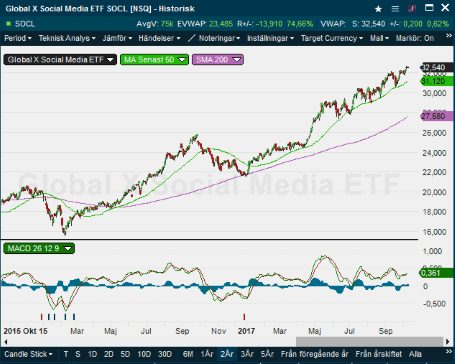Click the scrollbar left arrow

(5, 342)
